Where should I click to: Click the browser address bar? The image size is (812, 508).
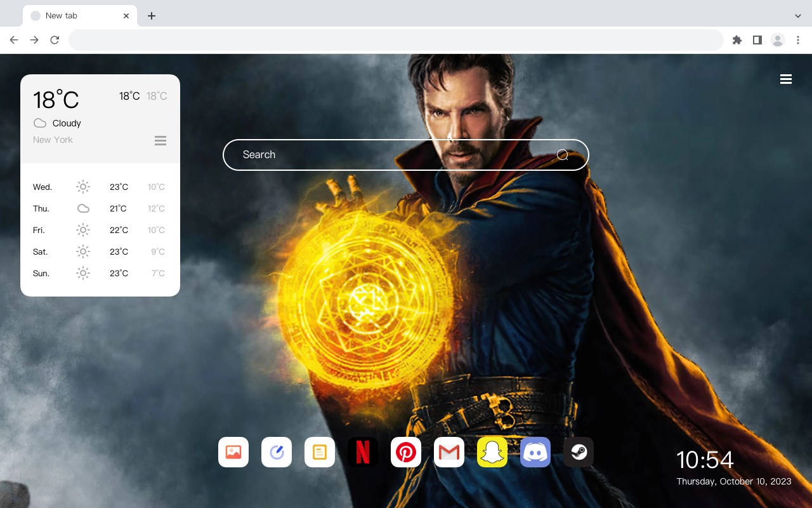[396, 40]
